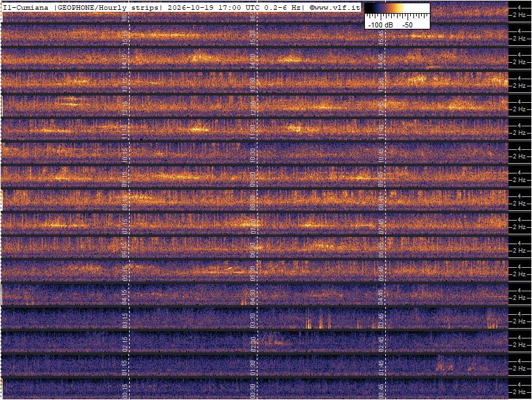Click the 01:30 time marker

coord(253,368)
